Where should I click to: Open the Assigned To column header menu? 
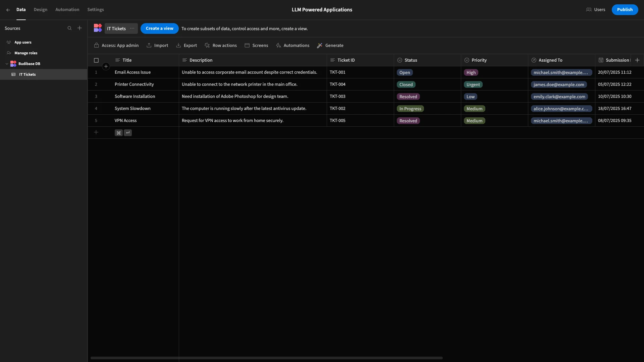pos(561,60)
